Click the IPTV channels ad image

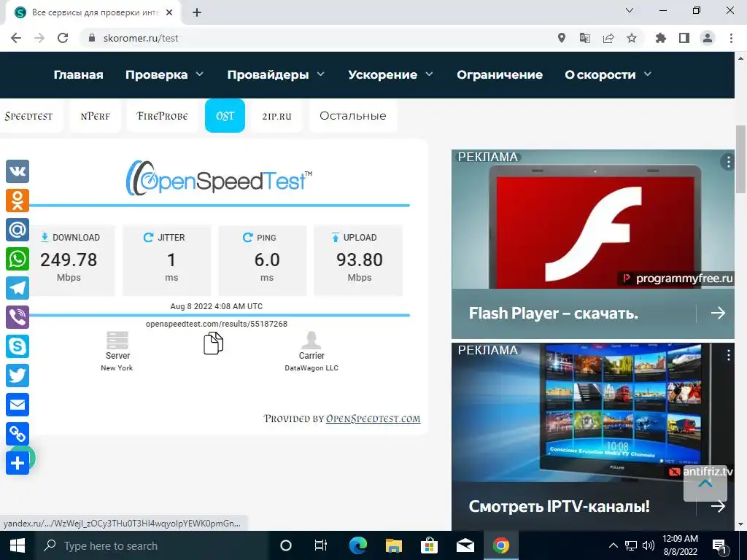click(593, 413)
